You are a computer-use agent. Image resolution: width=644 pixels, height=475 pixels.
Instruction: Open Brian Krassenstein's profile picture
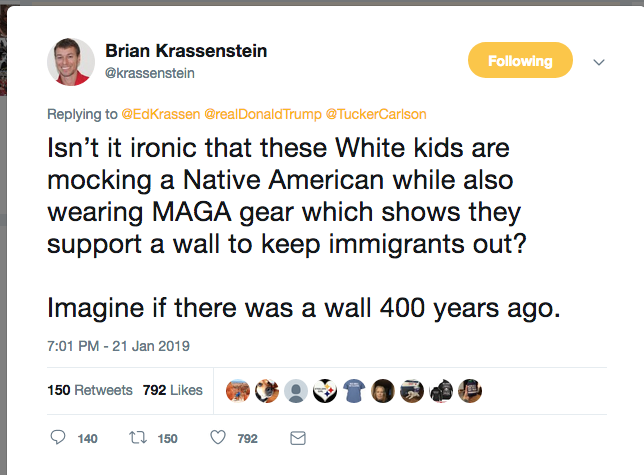[x=71, y=62]
